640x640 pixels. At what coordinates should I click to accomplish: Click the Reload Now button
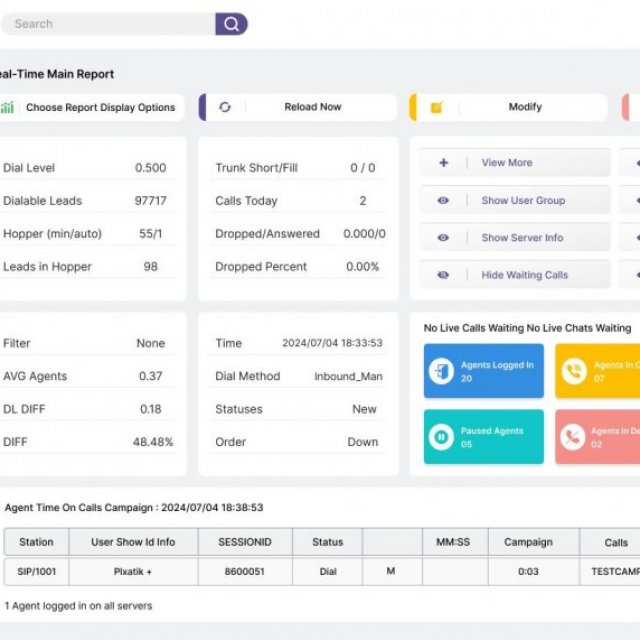298,107
